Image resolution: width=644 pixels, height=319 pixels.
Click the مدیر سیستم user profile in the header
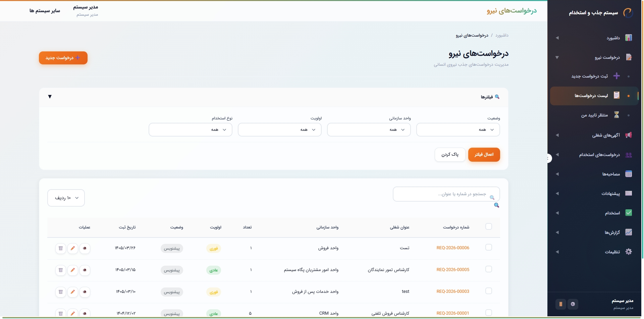pyautogui.click(x=86, y=11)
